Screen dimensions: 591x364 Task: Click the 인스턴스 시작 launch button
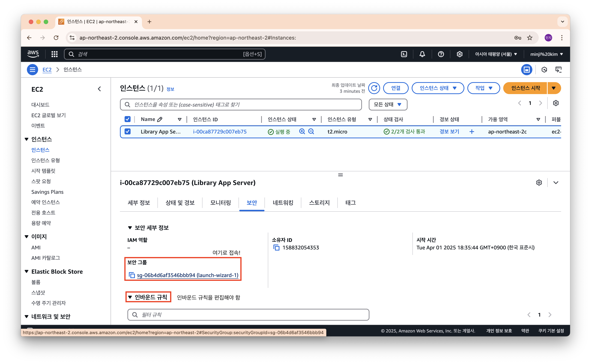(525, 88)
